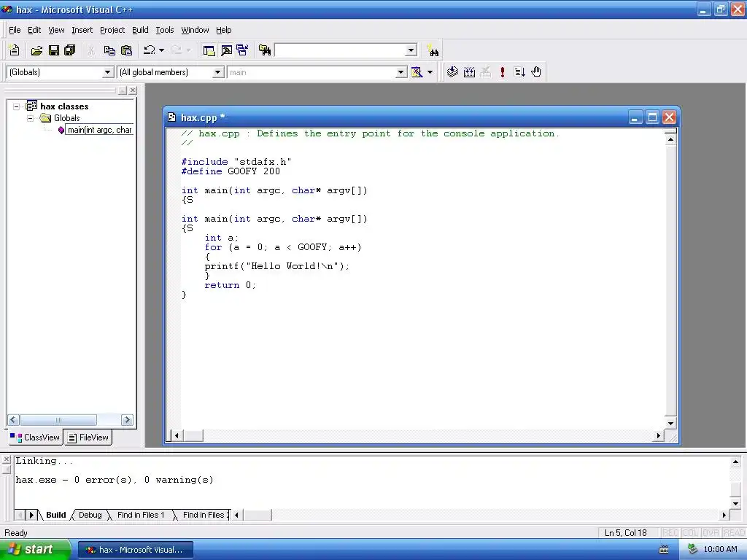The image size is (747, 560).
Task: Insert breakpoint with hand icon
Action: [x=536, y=72]
